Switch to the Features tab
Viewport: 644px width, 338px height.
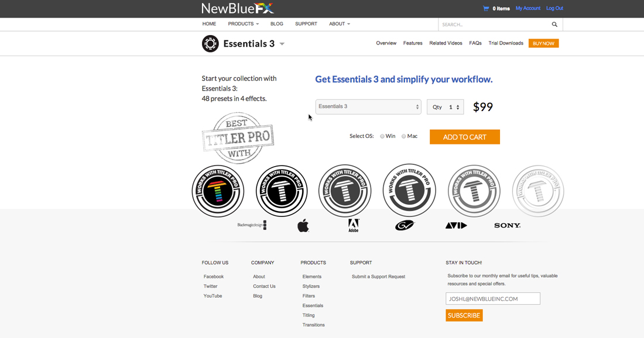click(x=413, y=43)
